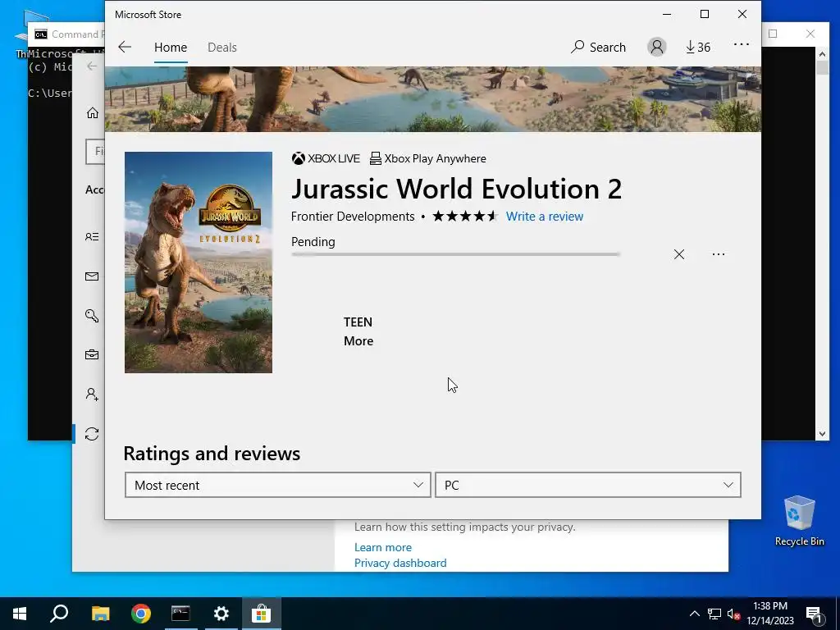Switch to the Deals tab
Image resolution: width=840 pixels, height=630 pixels.
tap(221, 47)
